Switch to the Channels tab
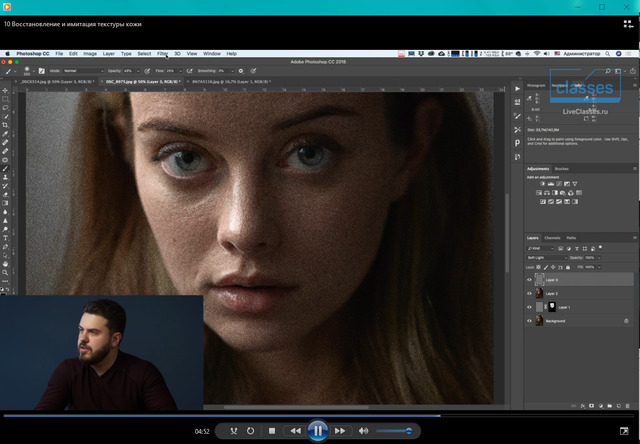The width and height of the screenshot is (640, 444). (x=552, y=237)
